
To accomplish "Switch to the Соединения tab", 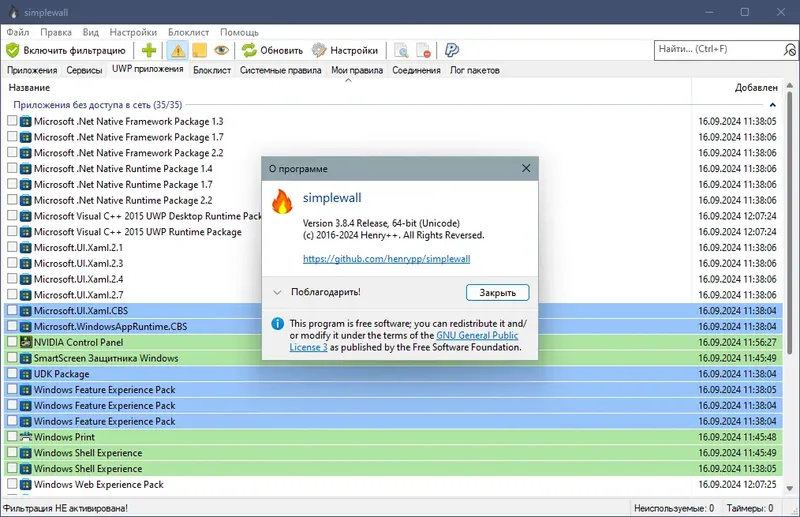I will coord(416,70).
